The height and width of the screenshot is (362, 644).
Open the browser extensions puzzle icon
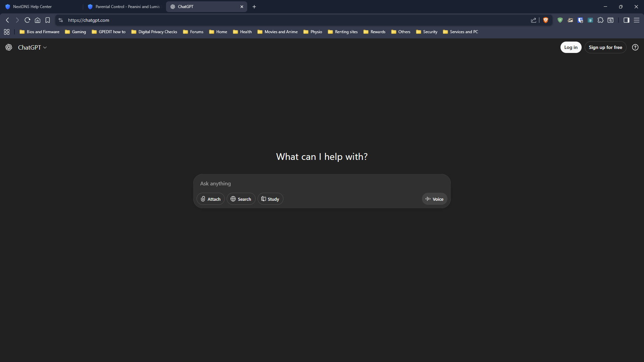(600, 20)
